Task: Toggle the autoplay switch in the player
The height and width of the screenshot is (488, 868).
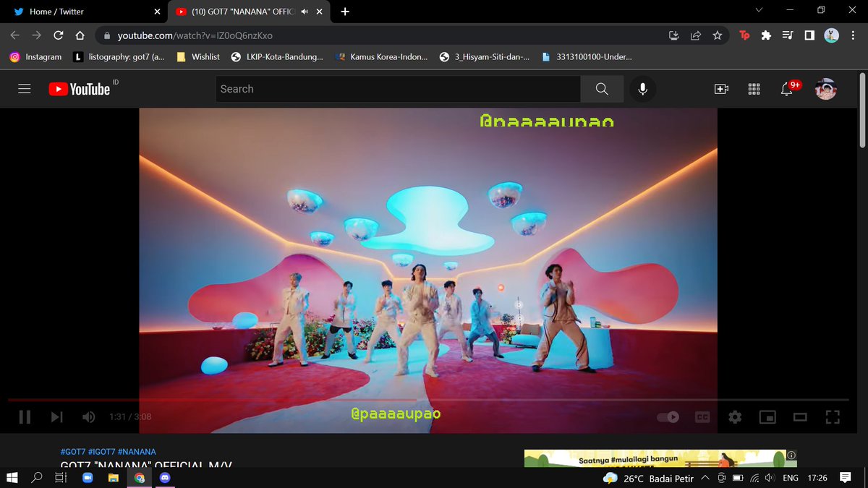Action: point(668,416)
